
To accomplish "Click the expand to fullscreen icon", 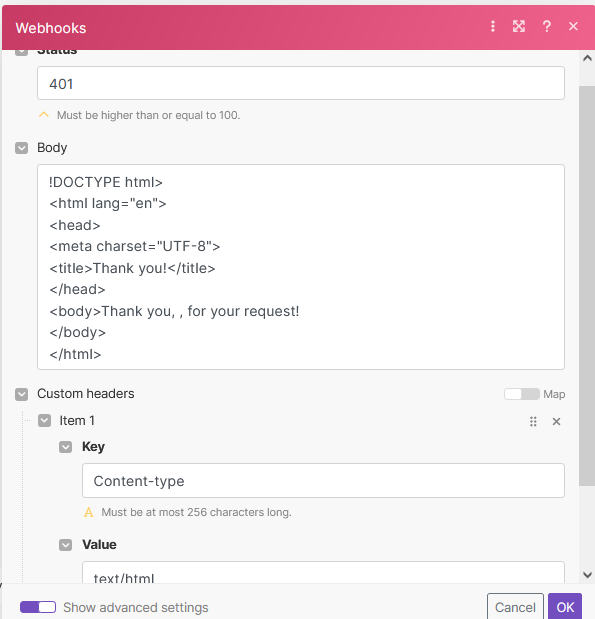I will [x=519, y=26].
